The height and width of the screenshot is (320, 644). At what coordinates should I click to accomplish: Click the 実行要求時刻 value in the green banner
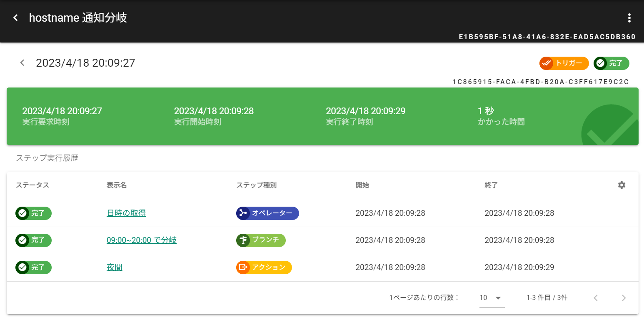tap(62, 111)
